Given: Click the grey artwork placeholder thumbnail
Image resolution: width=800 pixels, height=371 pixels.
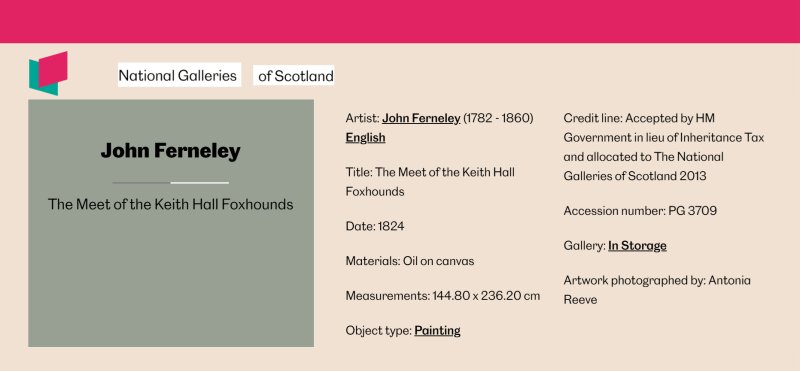Looking at the screenshot, I should (x=171, y=224).
